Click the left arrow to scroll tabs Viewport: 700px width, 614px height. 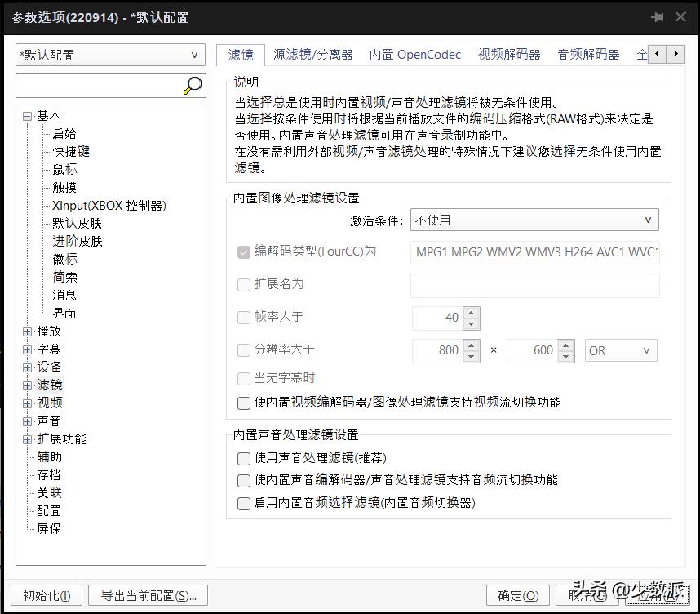pyautogui.click(x=658, y=52)
